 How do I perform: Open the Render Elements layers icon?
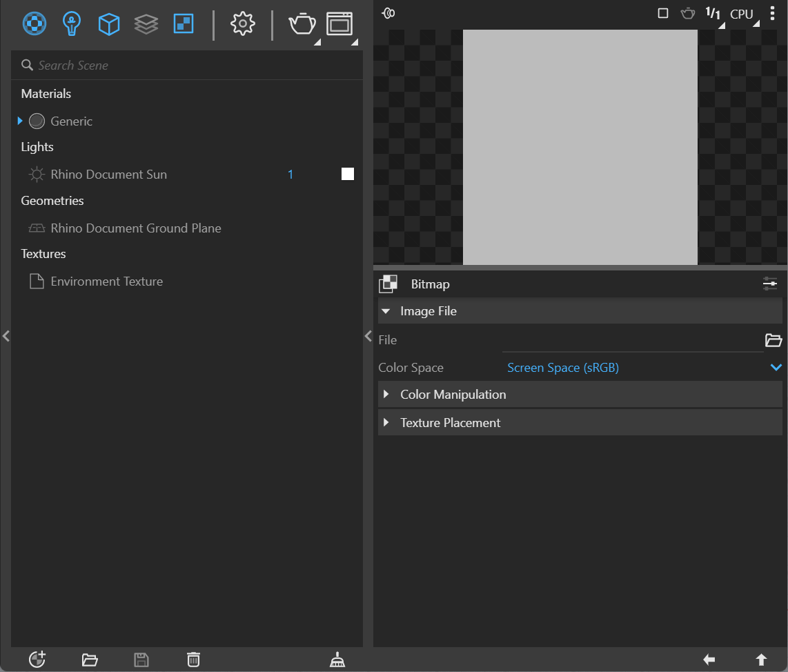[146, 23]
